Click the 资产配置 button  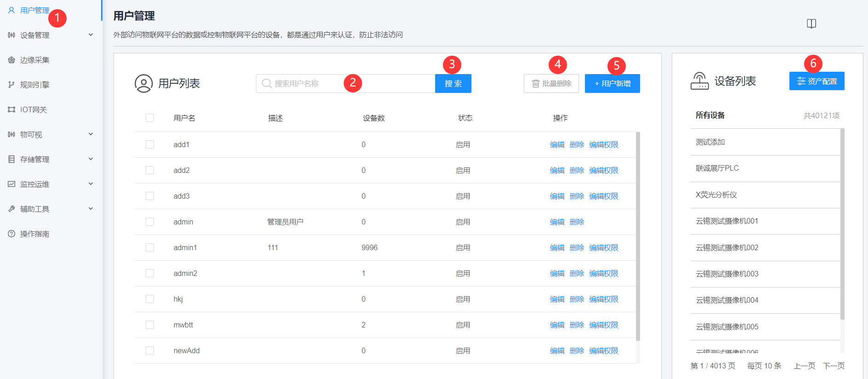(817, 81)
